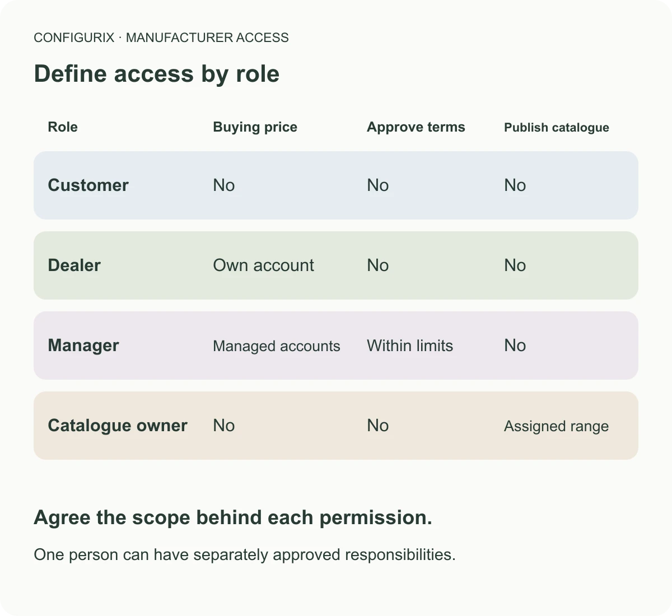
Task: Click Manager's Publish catalogue No value
Action: point(515,346)
